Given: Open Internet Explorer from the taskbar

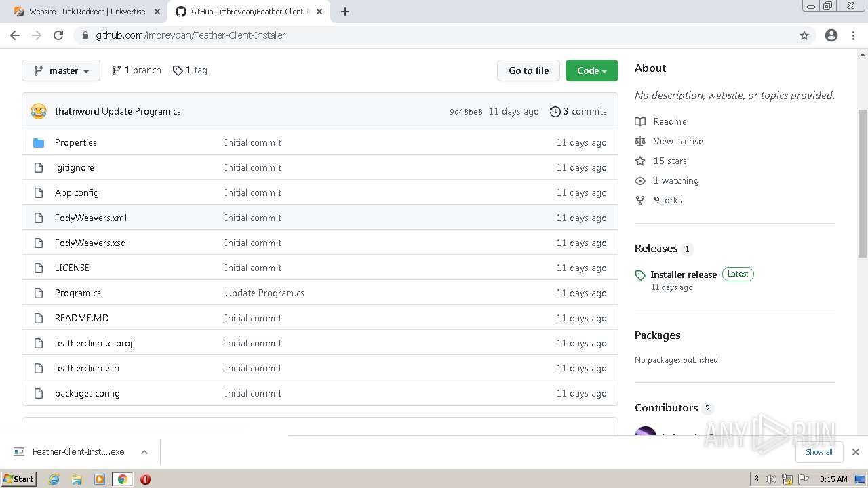Looking at the screenshot, I should (x=54, y=479).
